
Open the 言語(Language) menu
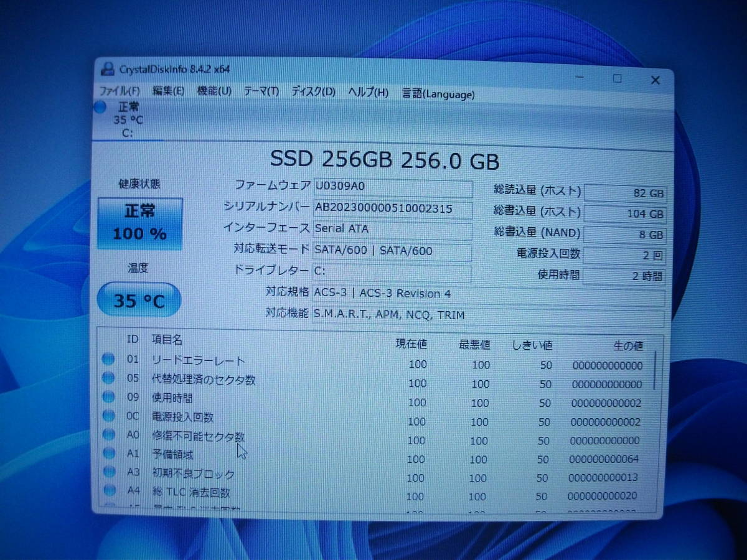click(438, 94)
